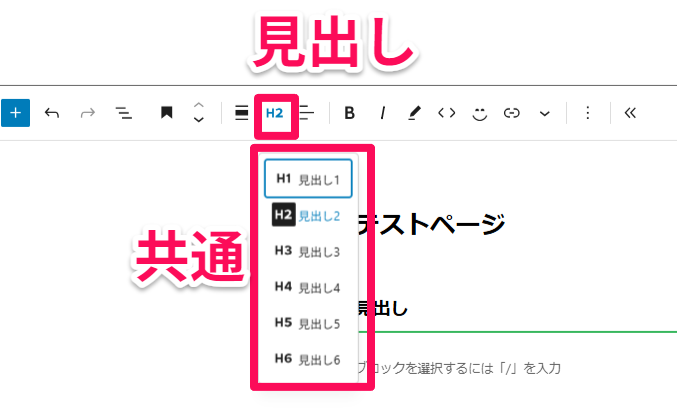
Task: Choose H4 見出し4 heading level
Action: tap(308, 287)
